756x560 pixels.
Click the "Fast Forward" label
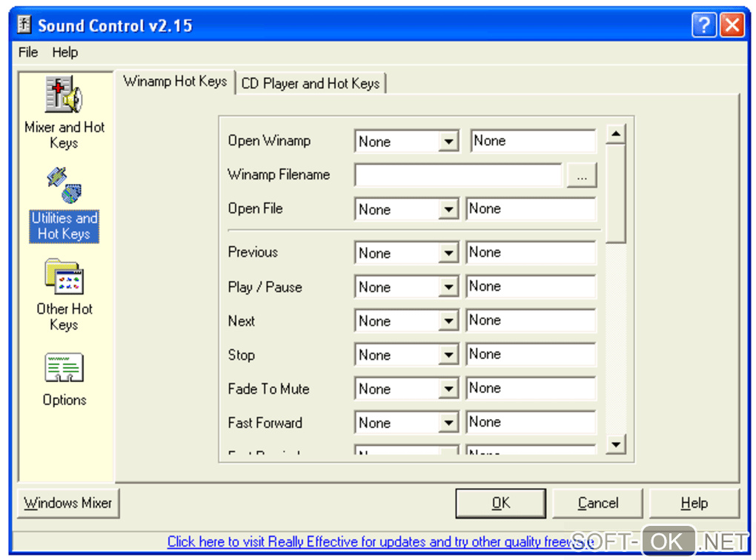265,423
